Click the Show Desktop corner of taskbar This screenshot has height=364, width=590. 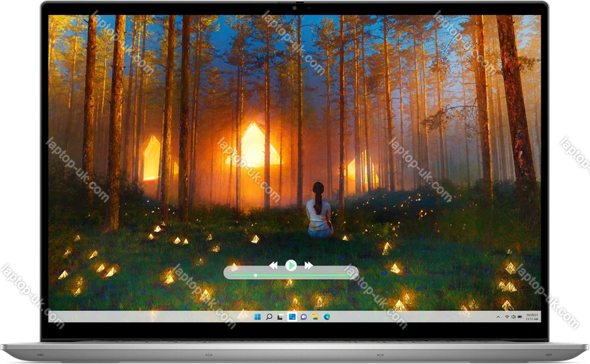pyautogui.click(x=540, y=316)
